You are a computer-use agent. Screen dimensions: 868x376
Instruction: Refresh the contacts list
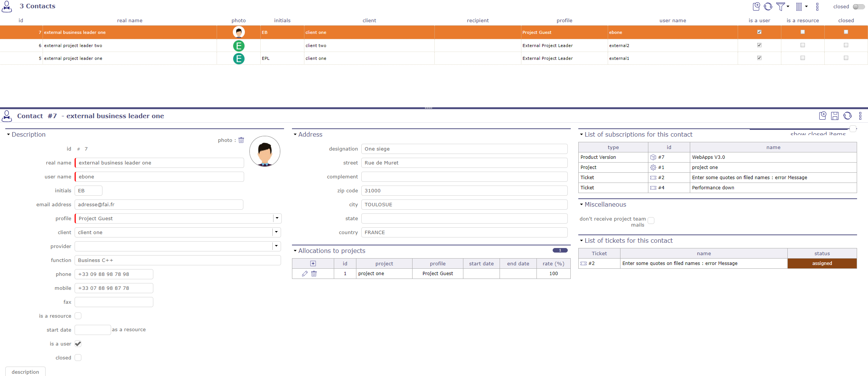769,6
